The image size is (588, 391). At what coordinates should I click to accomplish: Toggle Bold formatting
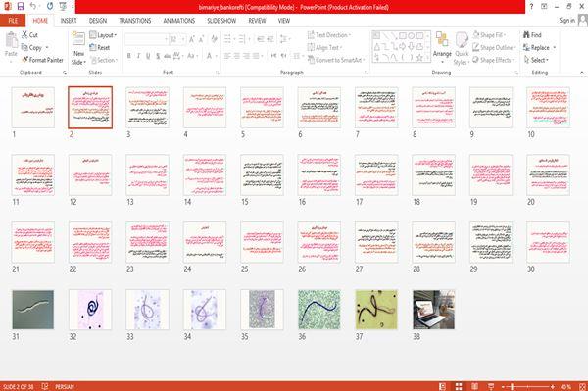pos(129,56)
